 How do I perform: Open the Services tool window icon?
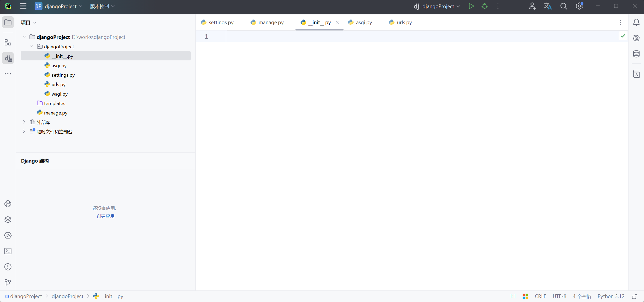[8, 235]
